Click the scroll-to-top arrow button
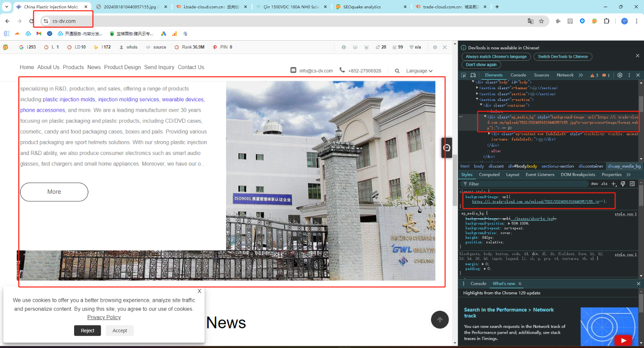 coord(440,320)
